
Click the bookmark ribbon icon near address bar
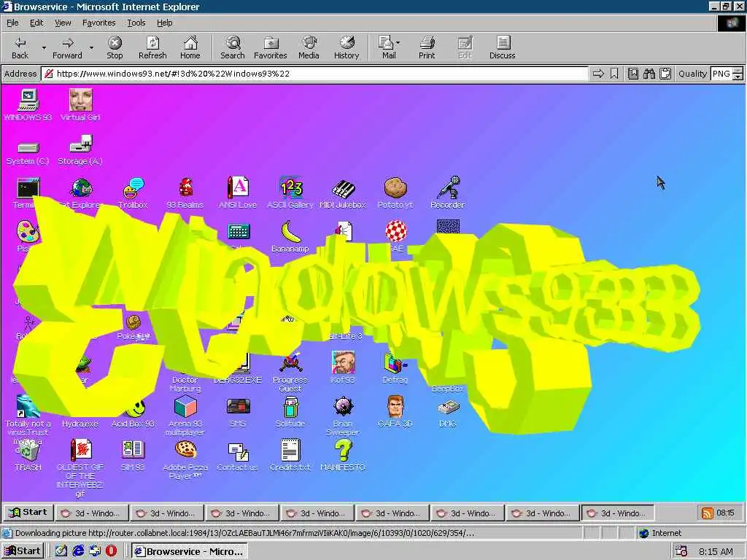click(x=614, y=74)
